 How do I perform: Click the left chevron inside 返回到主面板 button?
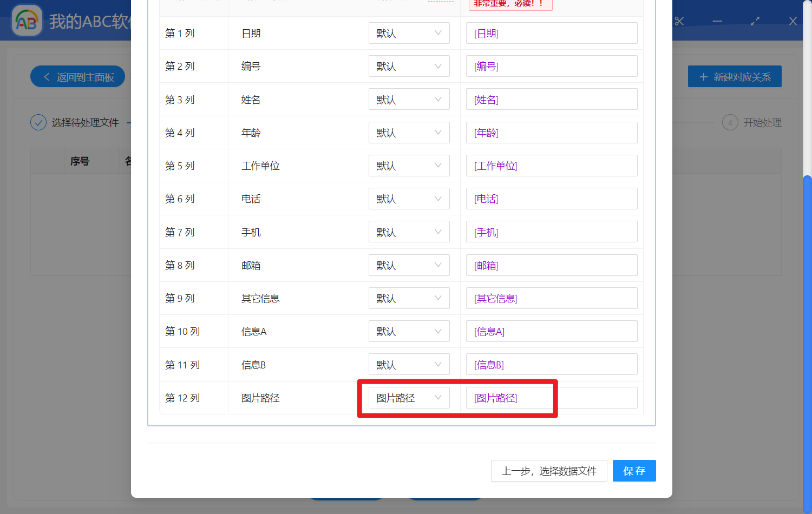tap(46, 76)
